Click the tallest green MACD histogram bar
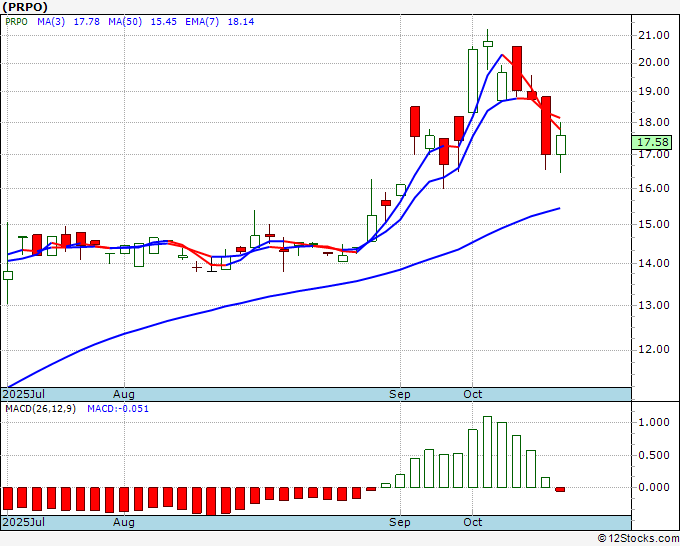The height and width of the screenshot is (546, 680). pyautogui.click(x=487, y=452)
